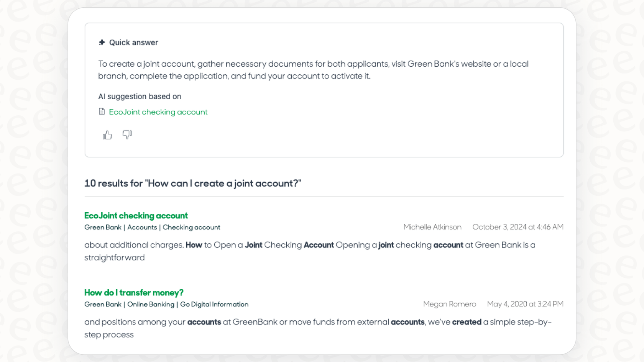Open the EcoJoint checking account search result
This screenshot has height=362, width=644.
point(136,216)
